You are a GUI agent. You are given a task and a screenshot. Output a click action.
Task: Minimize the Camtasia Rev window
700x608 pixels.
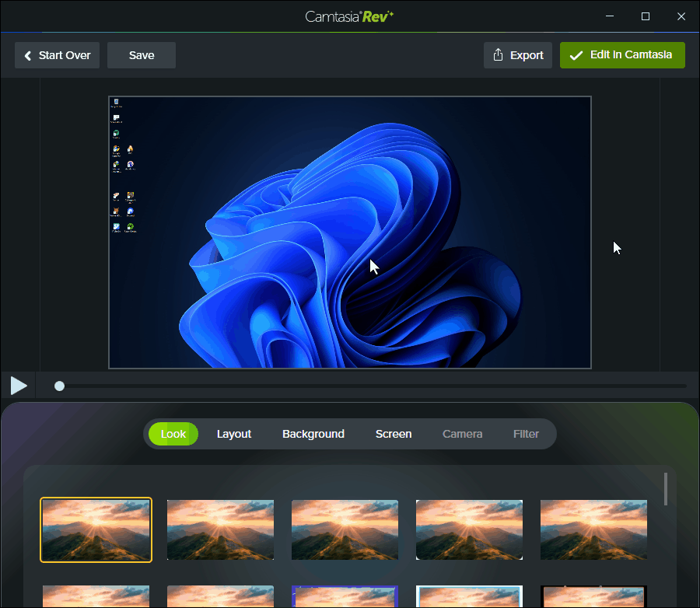point(608,16)
